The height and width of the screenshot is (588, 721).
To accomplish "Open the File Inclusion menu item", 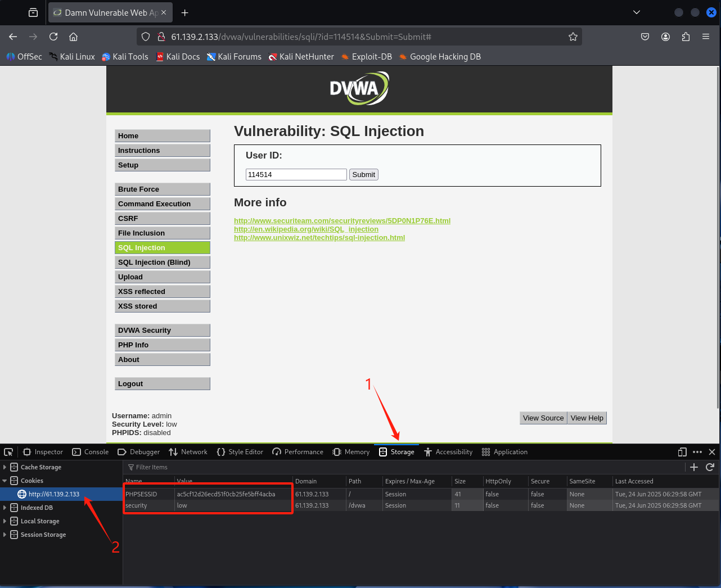I will [163, 233].
